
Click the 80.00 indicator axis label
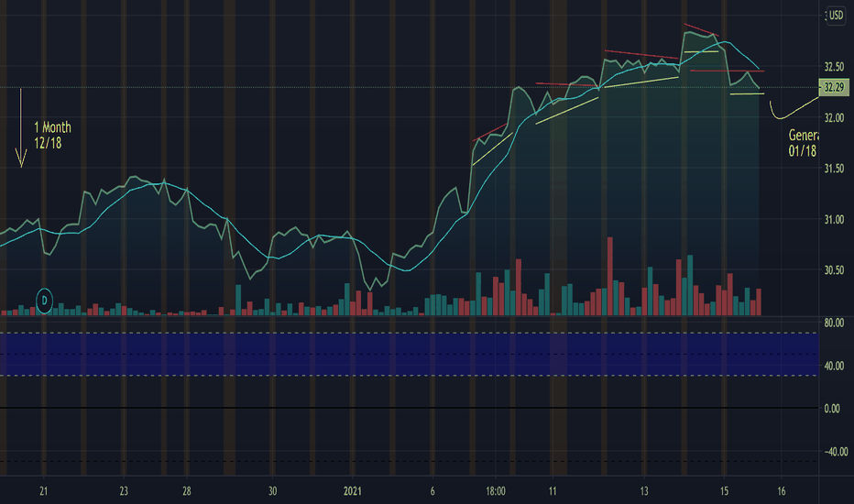[x=834, y=323]
